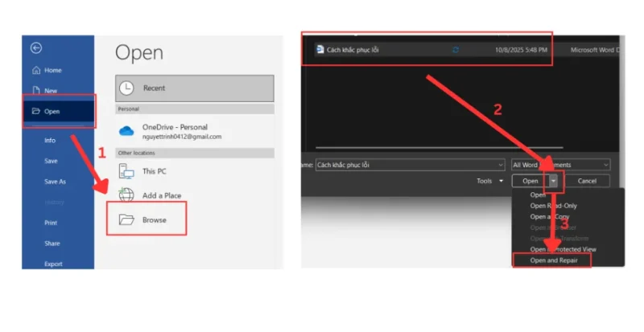This screenshot has height=332, width=644.
Task: Choose Open in Protected View
Action: (562, 249)
